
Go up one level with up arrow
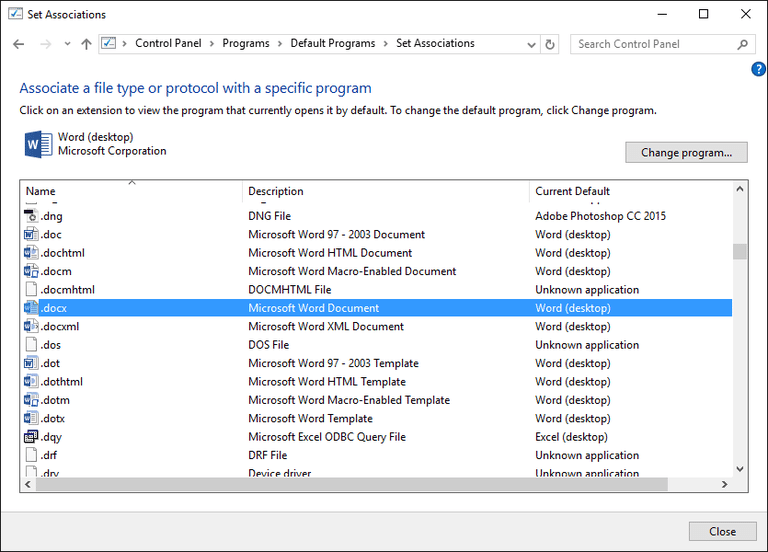click(86, 44)
